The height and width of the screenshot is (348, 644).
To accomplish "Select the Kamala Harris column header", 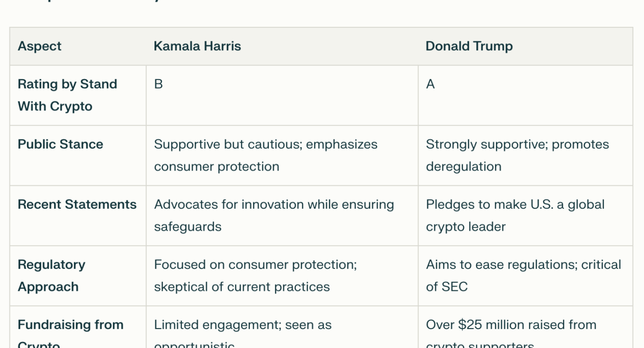I will pyautogui.click(x=197, y=46).
